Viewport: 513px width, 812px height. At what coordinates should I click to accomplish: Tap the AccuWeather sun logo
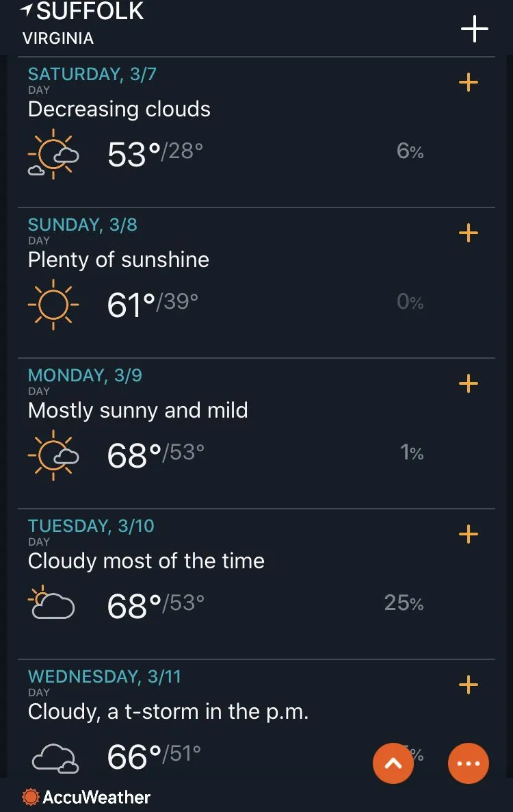30,797
